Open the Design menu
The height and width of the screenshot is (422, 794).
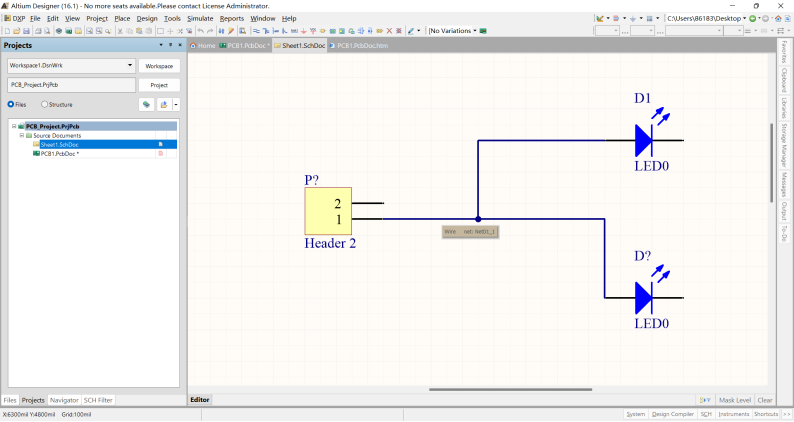(x=147, y=18)
